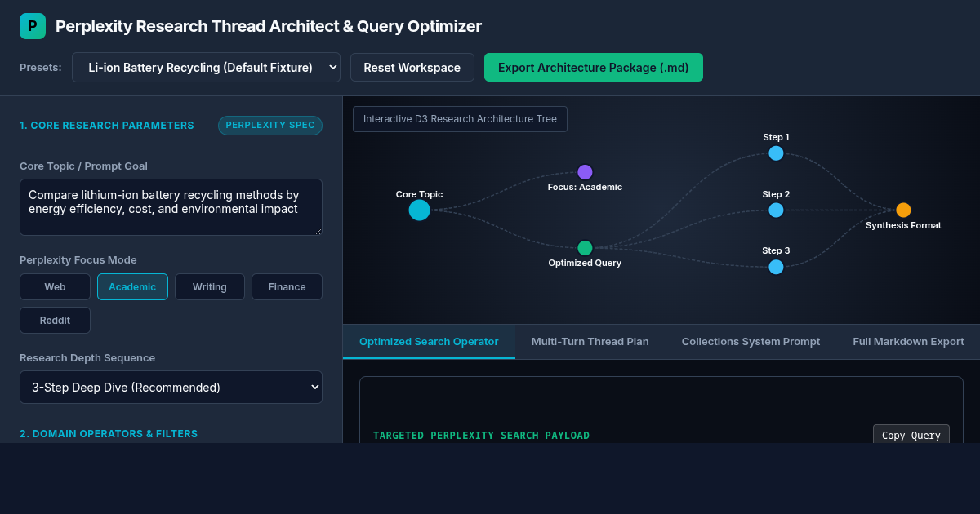Set focus mode to Reddit

click(x=55, y=321)
